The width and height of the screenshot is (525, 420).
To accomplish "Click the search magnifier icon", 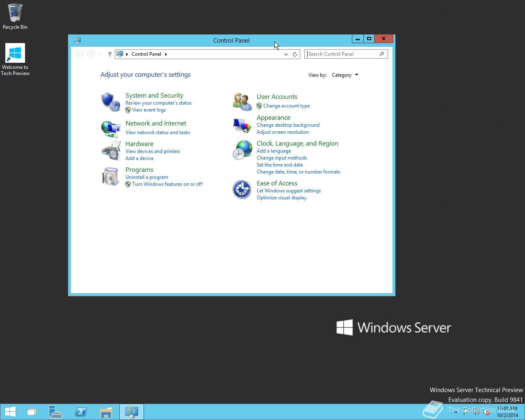I will 381,54.
